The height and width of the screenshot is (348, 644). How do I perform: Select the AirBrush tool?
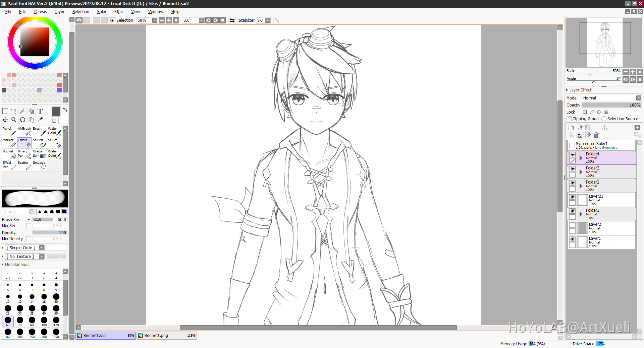pos(24,131)
